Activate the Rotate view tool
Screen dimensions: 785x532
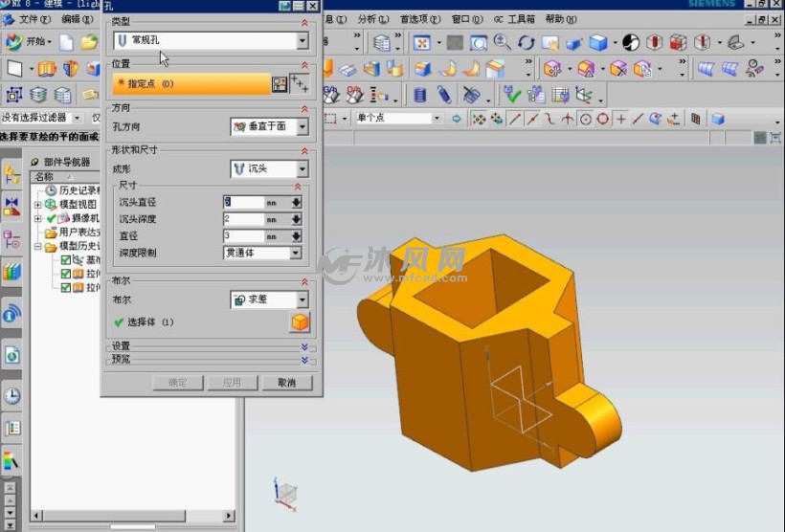526,42
